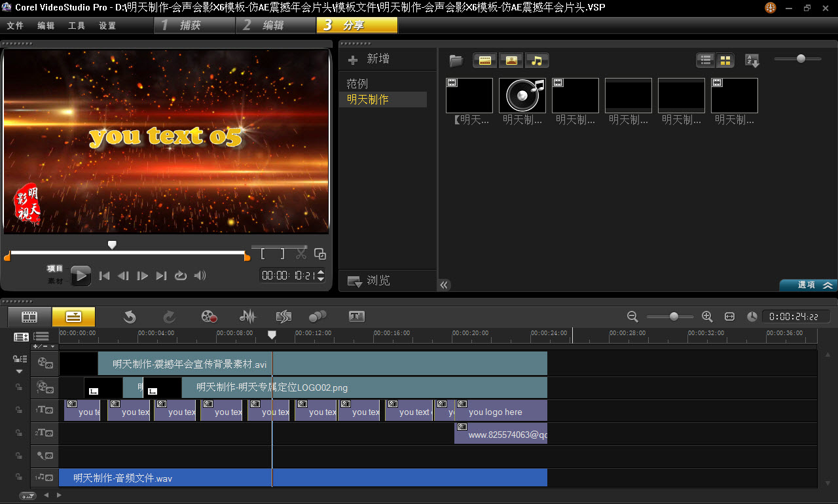Click the preview jog slider handle
The image size is (838, 504).
point(112,244)
